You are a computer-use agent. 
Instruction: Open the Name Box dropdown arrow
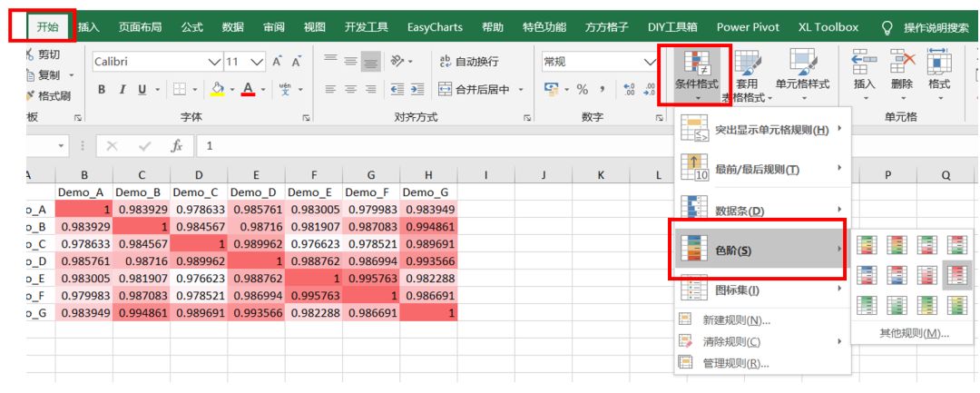click(x=62, y=145)
